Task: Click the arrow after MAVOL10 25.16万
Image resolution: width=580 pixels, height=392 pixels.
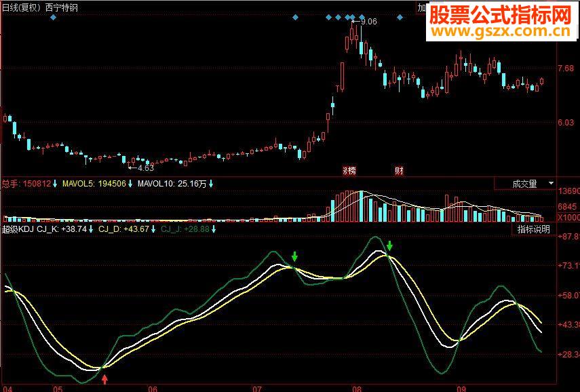Action: 211,184
